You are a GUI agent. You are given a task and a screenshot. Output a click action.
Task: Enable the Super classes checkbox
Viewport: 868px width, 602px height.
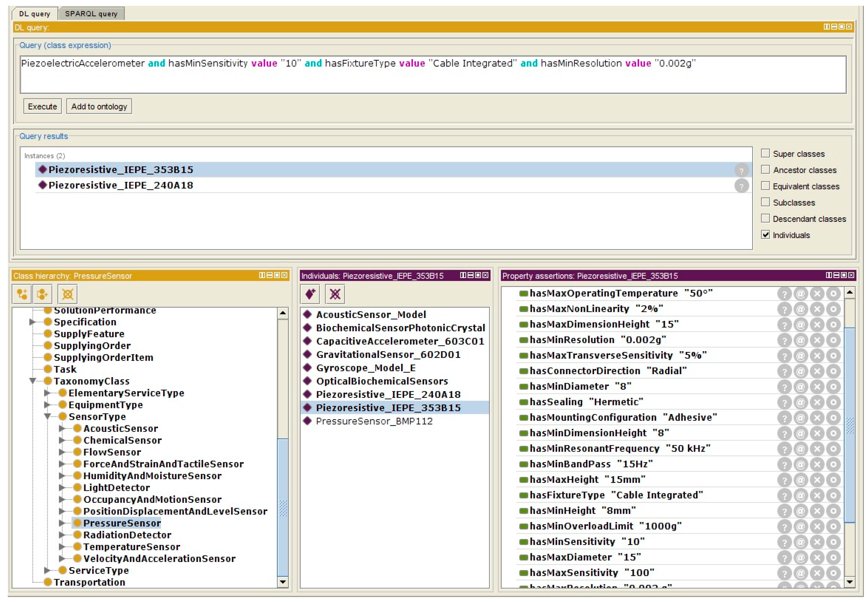click(x=765, y=153)
